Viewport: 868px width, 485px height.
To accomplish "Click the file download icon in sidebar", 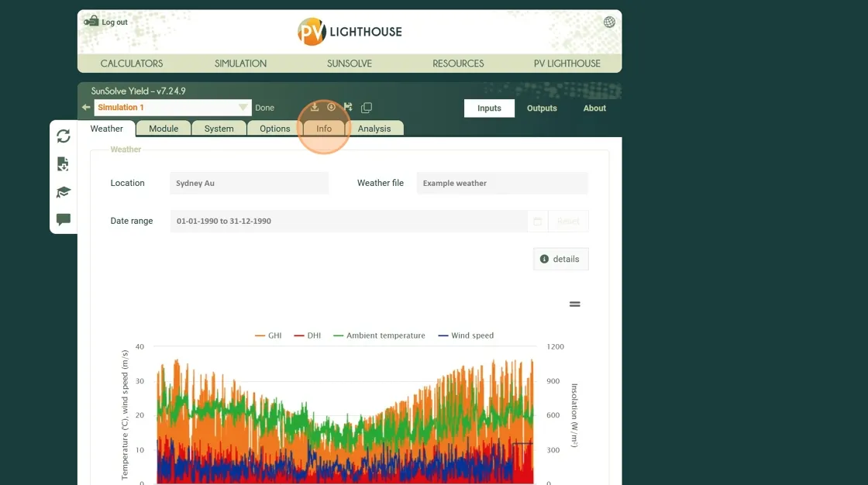I will tap(64, 164).
